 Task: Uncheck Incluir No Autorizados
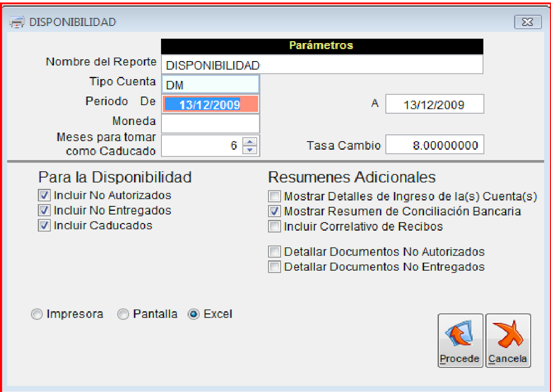click(x=44, y=195)
